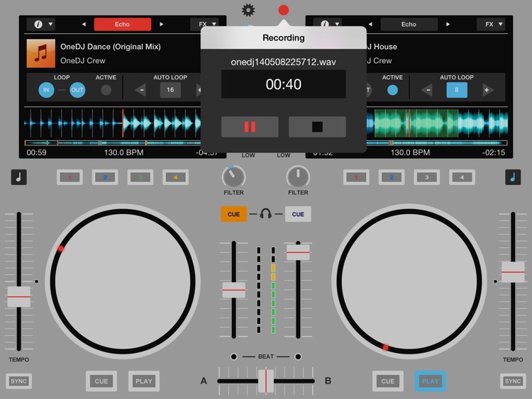Viewport: 532px width, 399px height.
Task: Click the A-B crossfader handle
Action: click(266, 381)
